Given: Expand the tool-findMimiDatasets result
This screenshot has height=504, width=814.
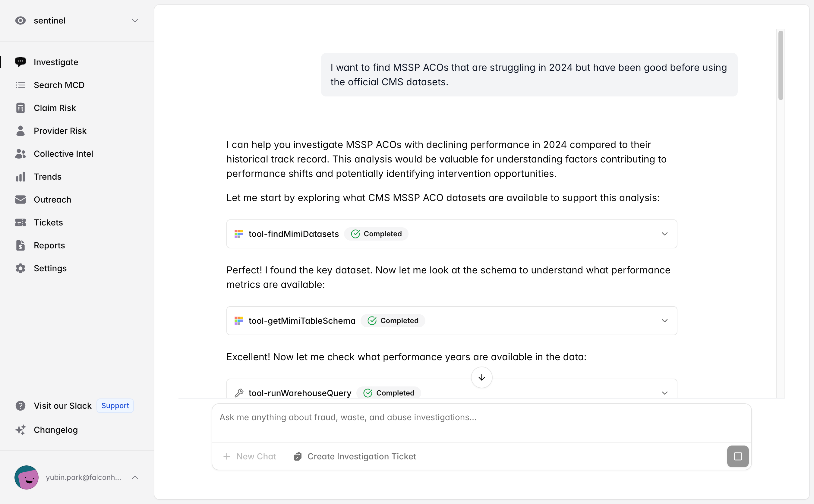Looking at the screenshot, I should click(x=664, y=234).
